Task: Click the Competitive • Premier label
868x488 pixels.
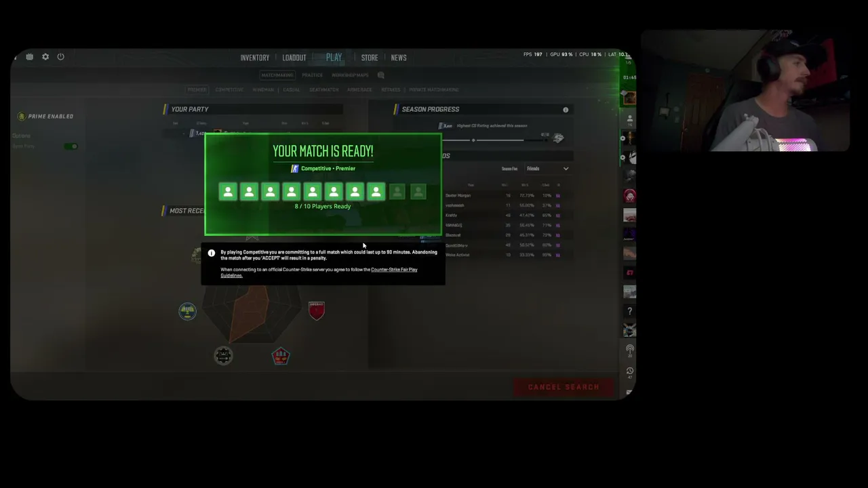Action: (x=328, y=169)
